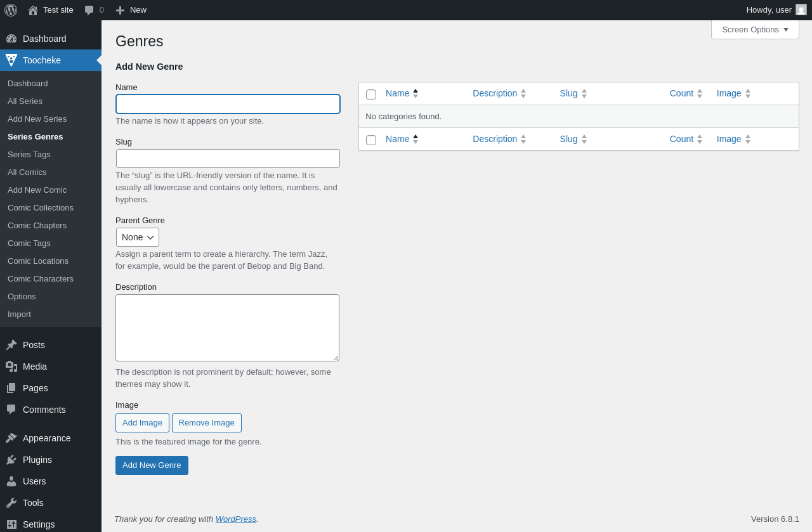Open the Parent Genre dropdown
Screen dimensions: 812x532
point(138,237)
